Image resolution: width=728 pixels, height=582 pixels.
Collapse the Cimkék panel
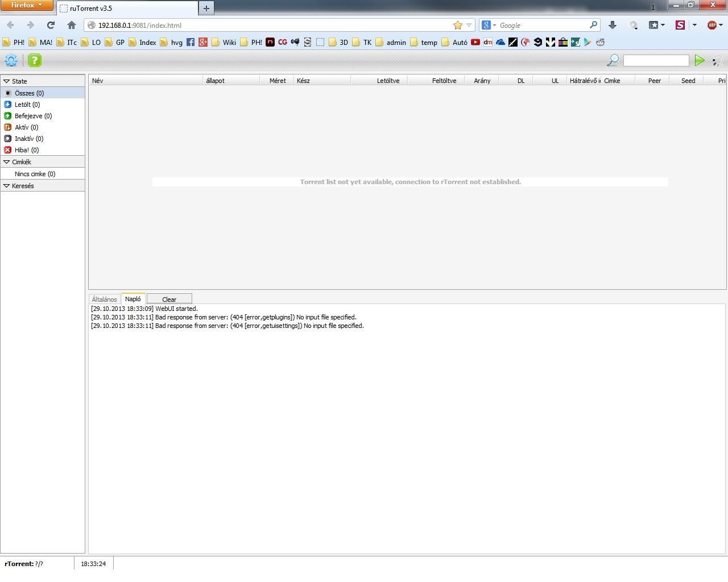(x=43, y=162)
